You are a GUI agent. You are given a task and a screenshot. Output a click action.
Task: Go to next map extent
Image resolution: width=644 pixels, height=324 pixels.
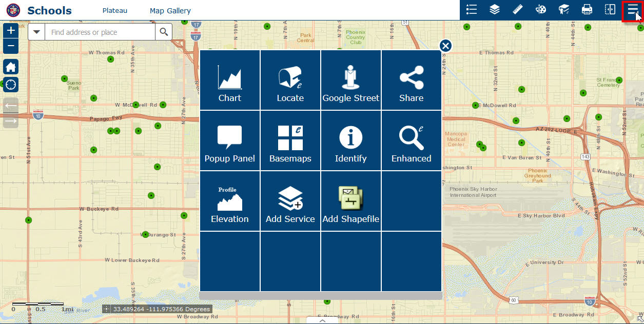(11, 121)
